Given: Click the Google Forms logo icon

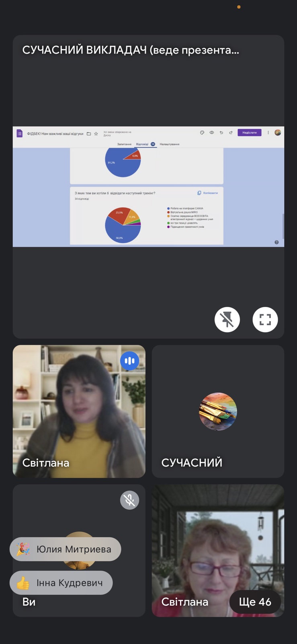Looking at the screenshot, I should point(19,133).
